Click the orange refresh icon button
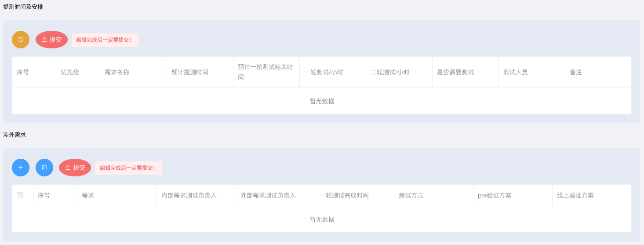Image resolution: width=644 pixels, height=245 pixels. coord(21,40)
